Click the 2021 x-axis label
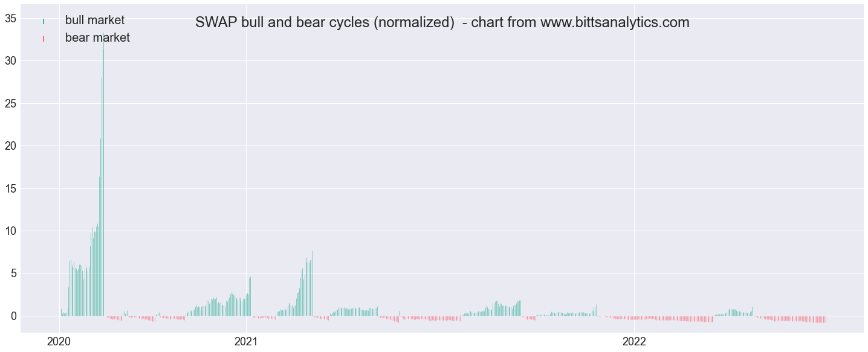The height and width of the screenshot is (352, 868). (246, 341)
